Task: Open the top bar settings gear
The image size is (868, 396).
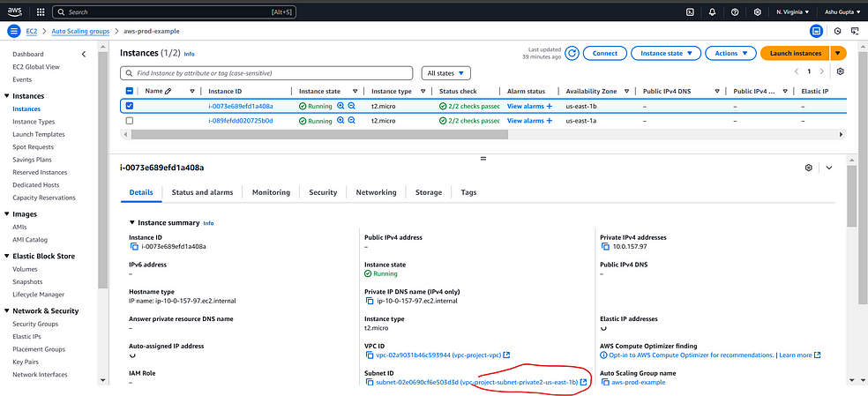Action: [757, 11]
